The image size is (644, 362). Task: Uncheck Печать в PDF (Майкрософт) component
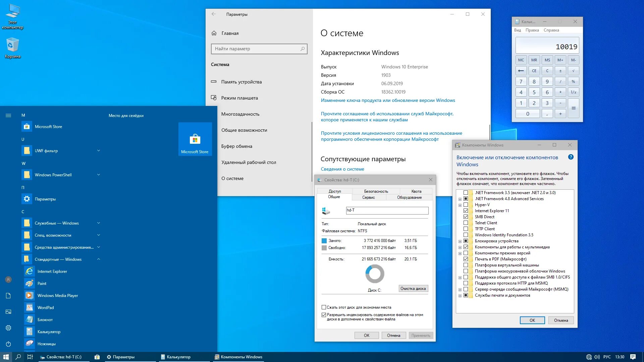click(x=466, y=259)
